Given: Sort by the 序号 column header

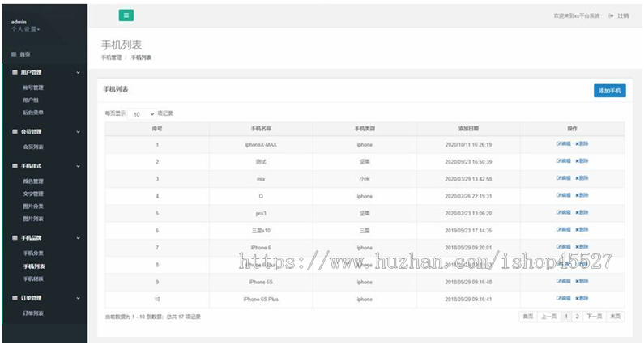Looking at the screenshot, I should tap(157, 129).
